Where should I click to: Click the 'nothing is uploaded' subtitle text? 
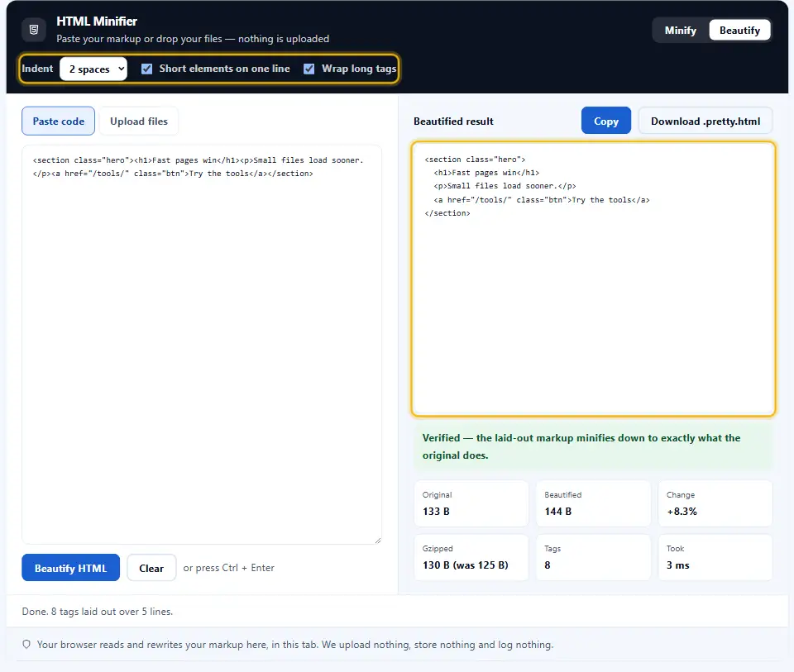(284, 39)
